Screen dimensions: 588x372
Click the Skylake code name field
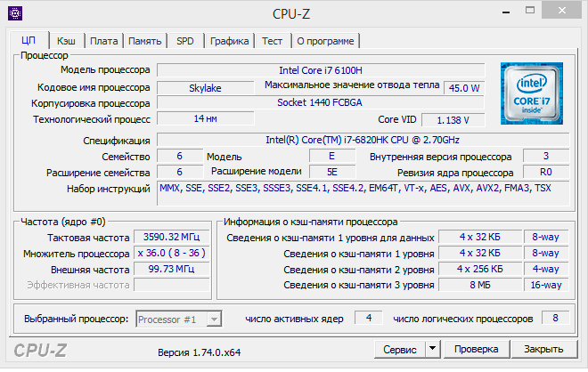(205, 88)
